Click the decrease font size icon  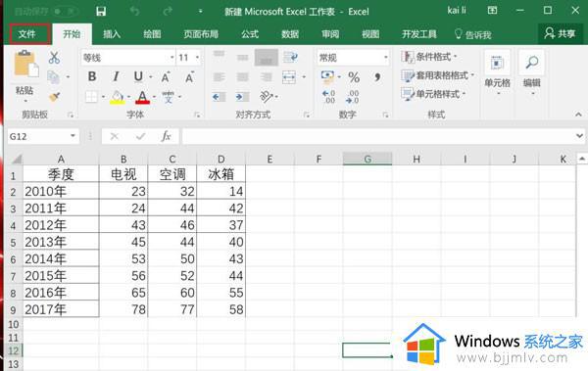click(189, 77)
